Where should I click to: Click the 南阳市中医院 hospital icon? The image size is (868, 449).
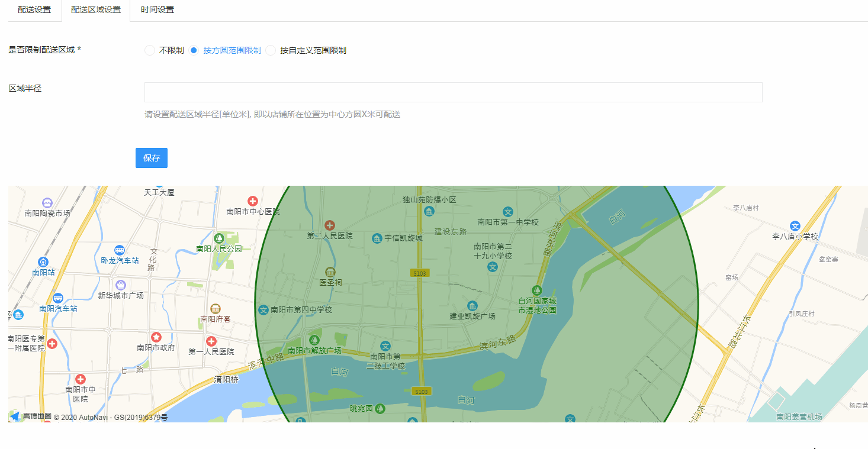81,379
